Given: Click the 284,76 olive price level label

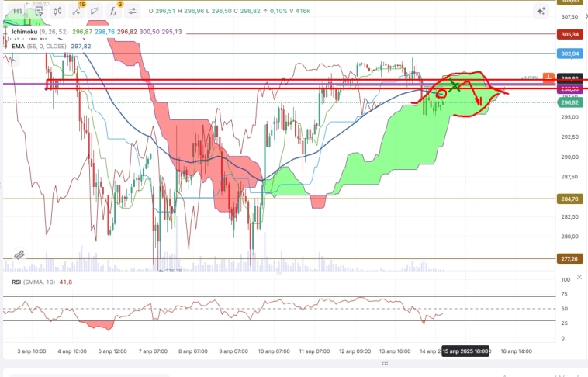Looking at the screenshot, I should 570,199.
